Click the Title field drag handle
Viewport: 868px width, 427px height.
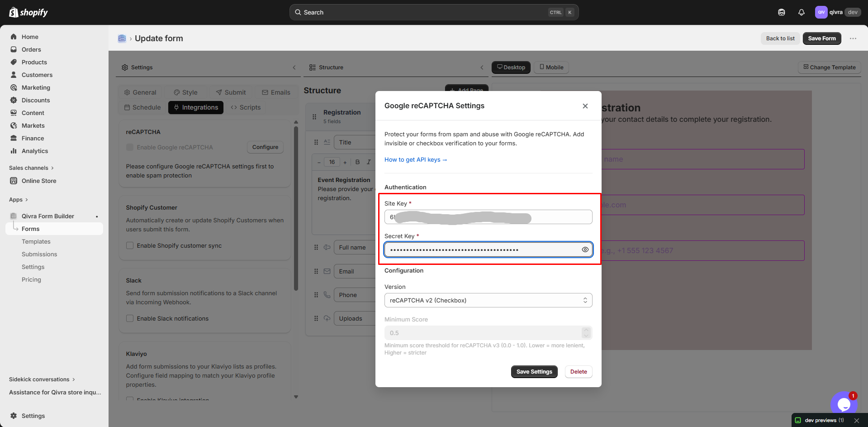pos(316,142)
